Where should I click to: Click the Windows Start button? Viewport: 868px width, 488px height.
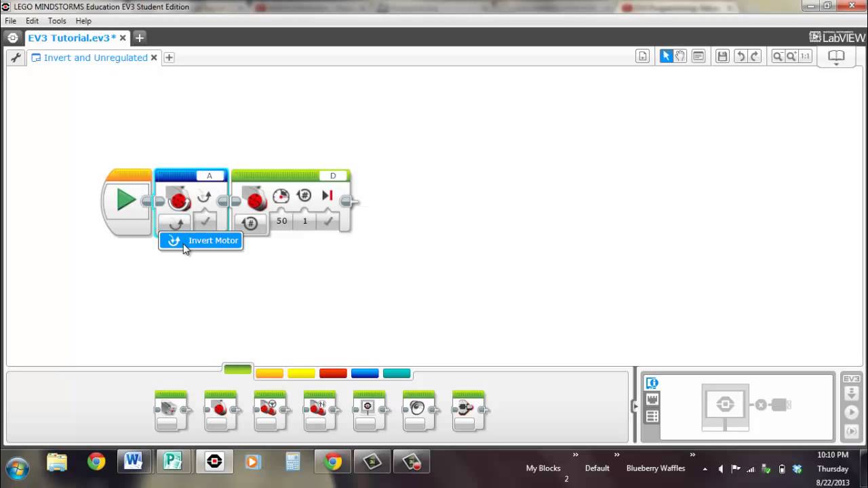point(17,468)
